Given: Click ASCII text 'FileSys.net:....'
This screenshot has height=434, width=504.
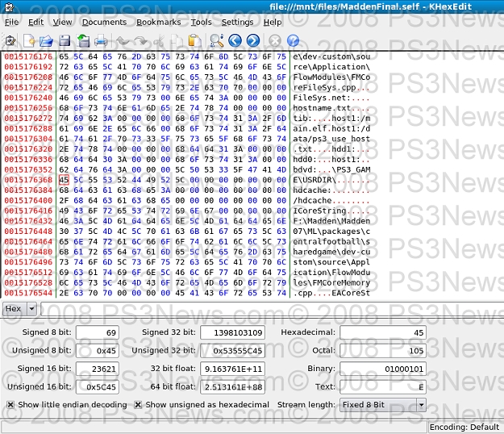Looking at the screenshot, I should [331, 98].
